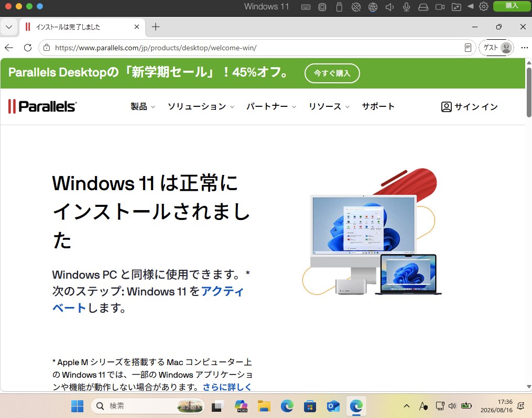Click the page vertical scrollbar thumb
The width and height of the screenshot is (532, 418).
pos(529,92)
